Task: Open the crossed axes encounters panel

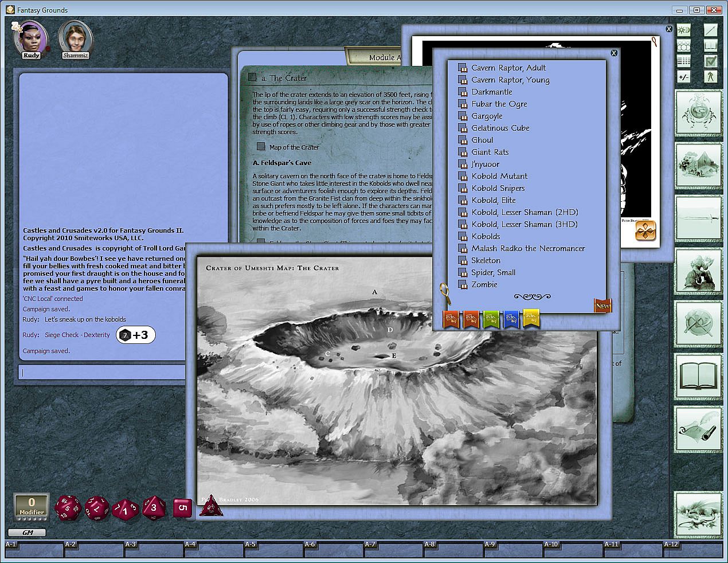Action: (698, 323)
